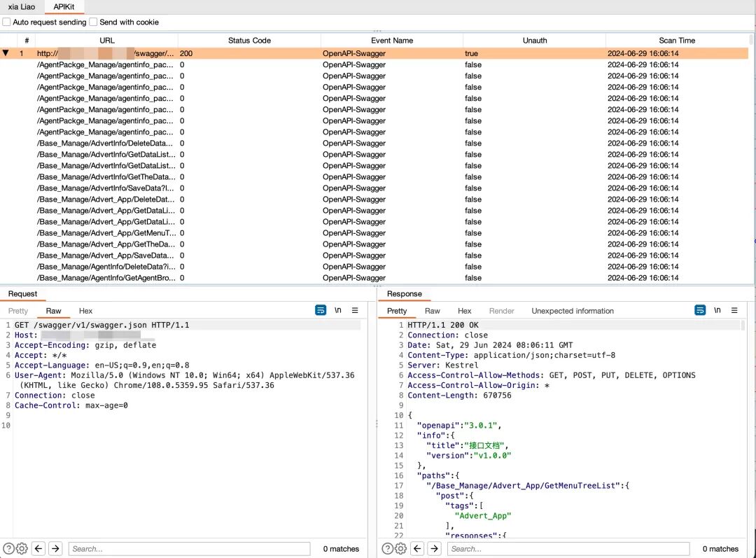Image resolution: width=756 pixels, height=558 pixels.
Task: Collapse the row 1 swagger tree triangle
Action: [6, 53]
